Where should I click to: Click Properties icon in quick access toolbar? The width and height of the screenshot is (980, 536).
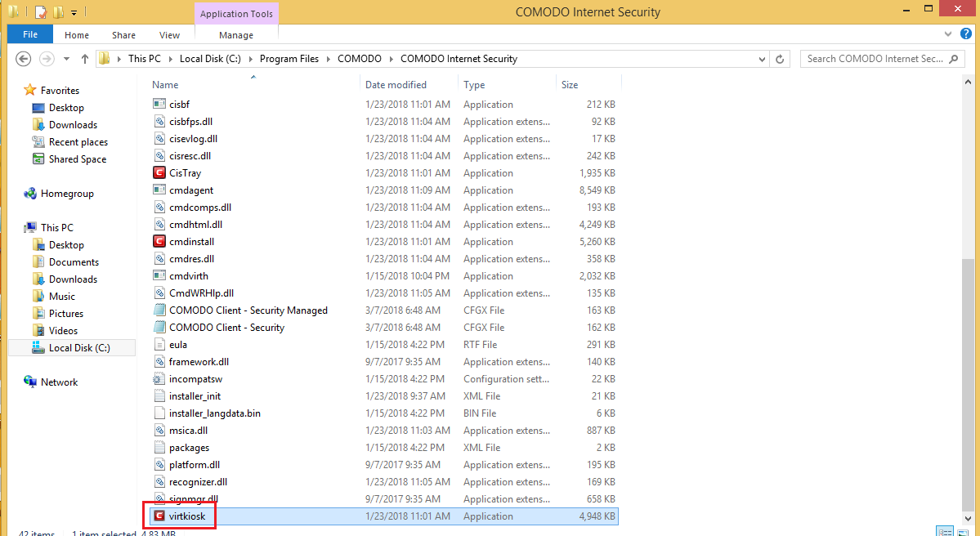[x=41, y=12]
